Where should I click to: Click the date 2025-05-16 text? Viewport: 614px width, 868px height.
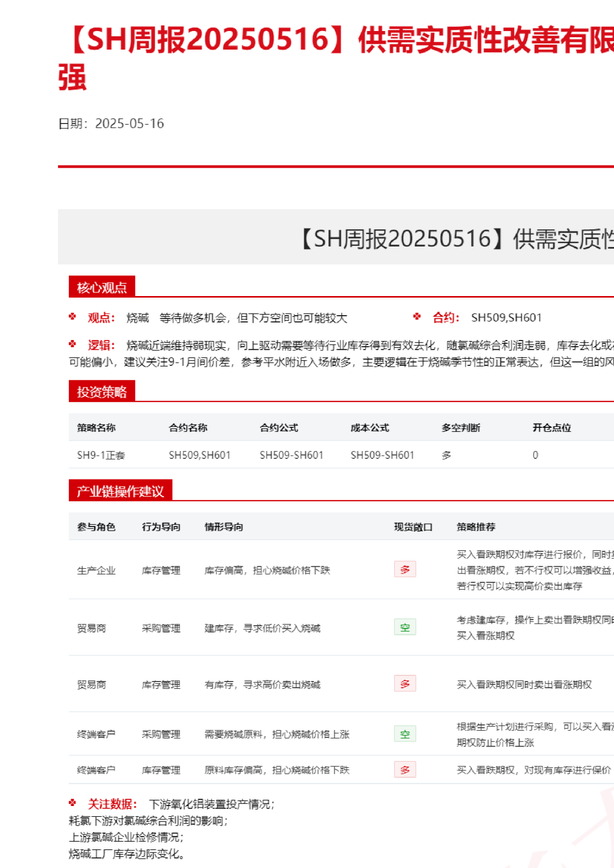pyautogui.click(x=129, y=123)
